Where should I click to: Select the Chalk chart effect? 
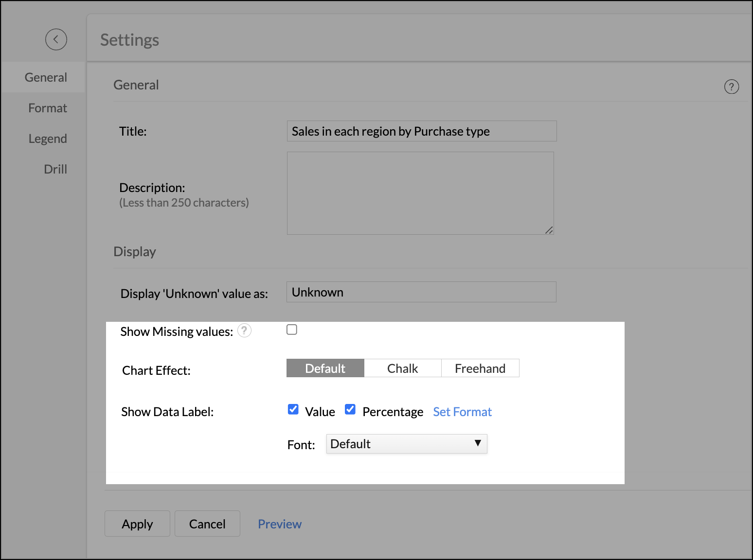(x=402, y=368)
